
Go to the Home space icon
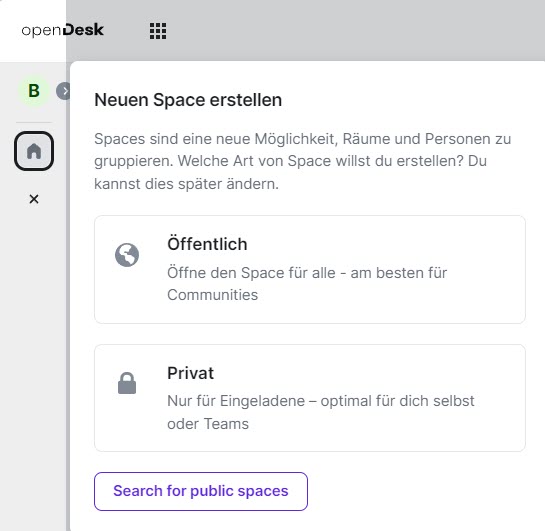[34, 151]
